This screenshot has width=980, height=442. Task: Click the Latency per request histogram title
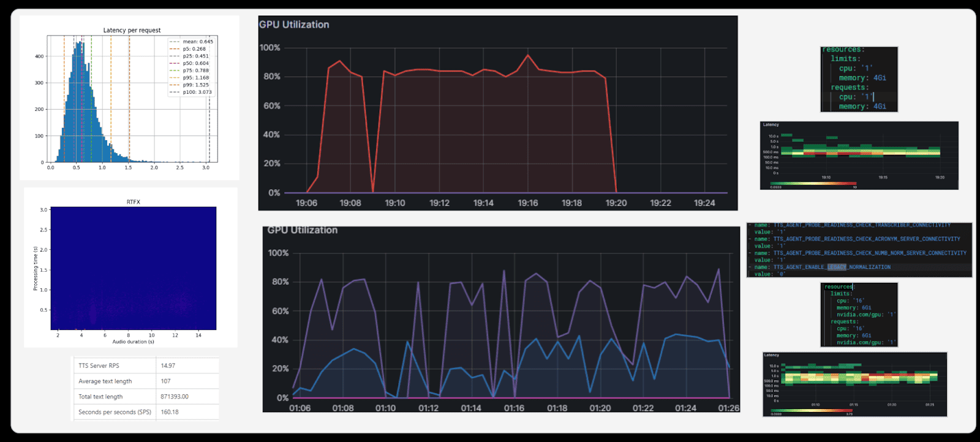[132, 30]
